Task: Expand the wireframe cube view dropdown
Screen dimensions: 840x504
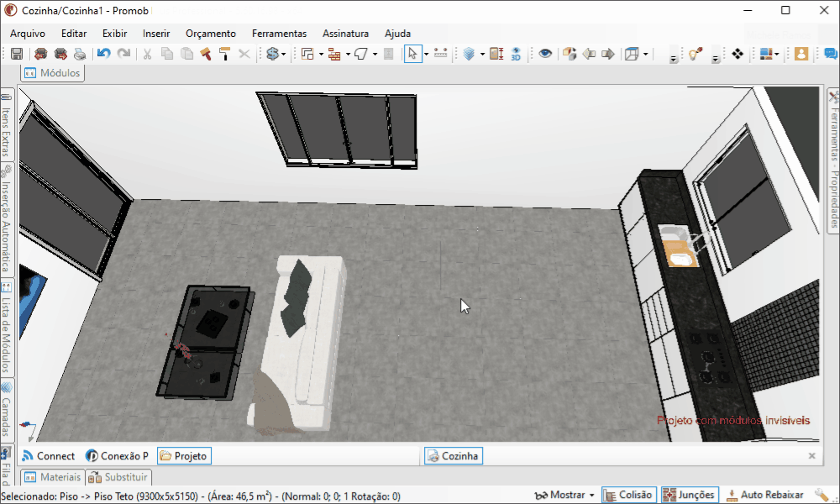Action: click(645, 54)
